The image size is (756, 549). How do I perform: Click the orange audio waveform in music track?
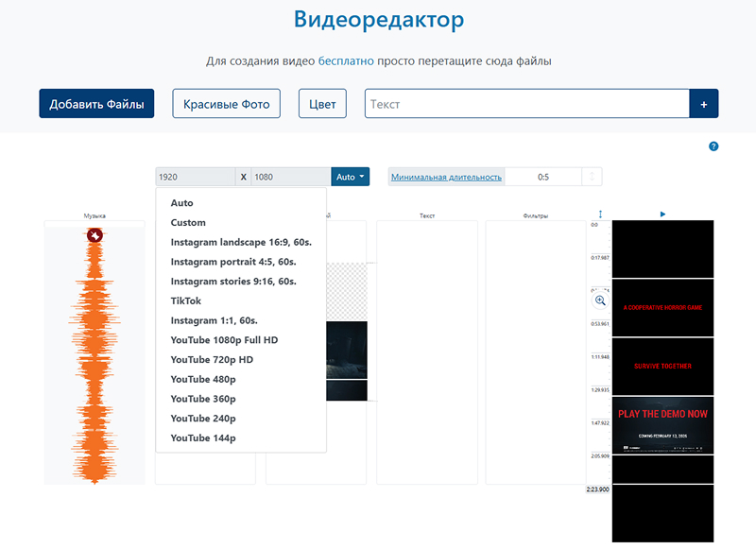point(94,359)
